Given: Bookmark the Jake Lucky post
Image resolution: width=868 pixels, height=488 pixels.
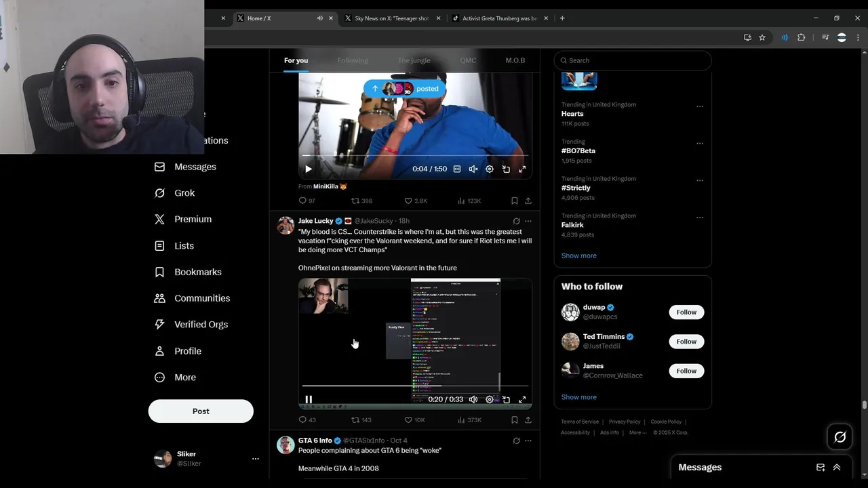Looking at the screenshot, I should point(514,420).
